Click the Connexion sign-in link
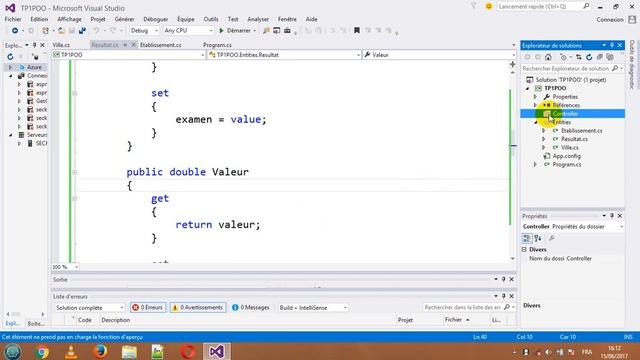 pyautogui.click(x=610, y=20)
